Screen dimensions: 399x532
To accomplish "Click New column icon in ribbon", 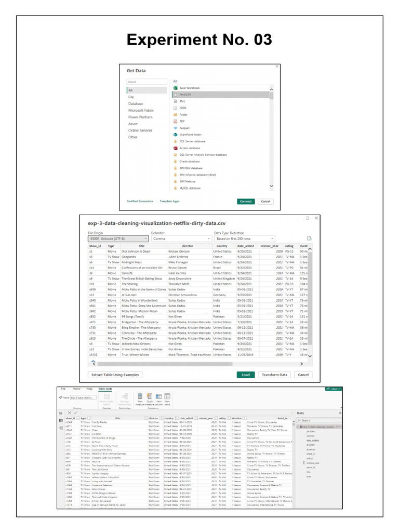I will coord(159,396).
